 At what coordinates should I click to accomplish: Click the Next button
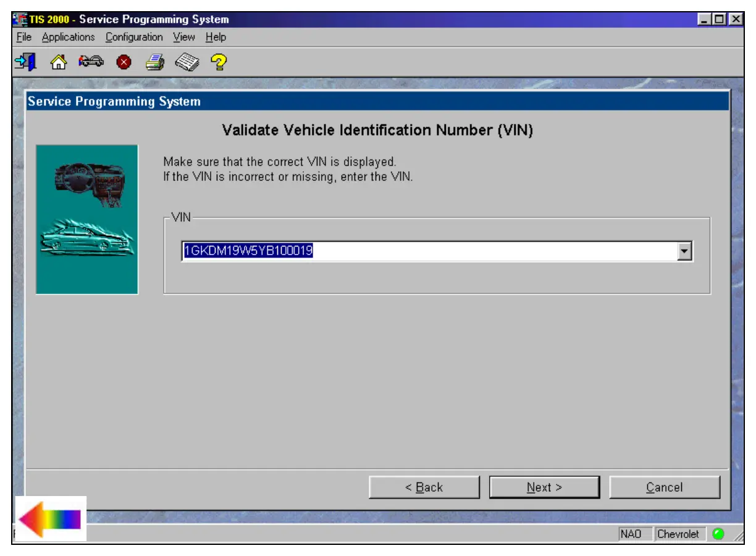[544, 487]
